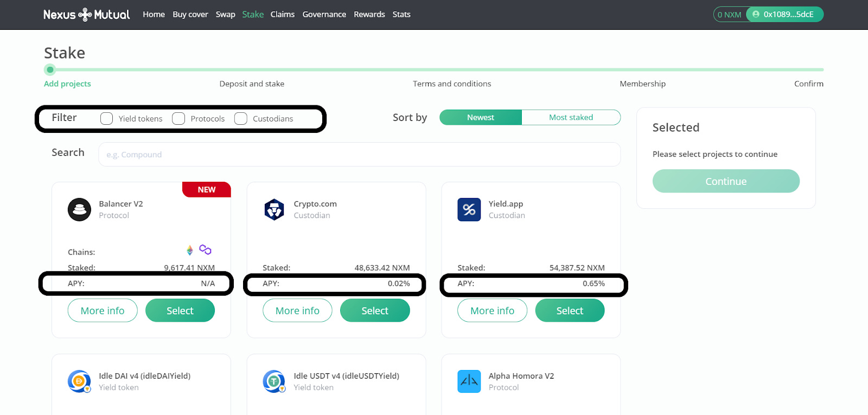
Task: Go to Buy cover
Action: pyautogui.click(x=190, y=15)
